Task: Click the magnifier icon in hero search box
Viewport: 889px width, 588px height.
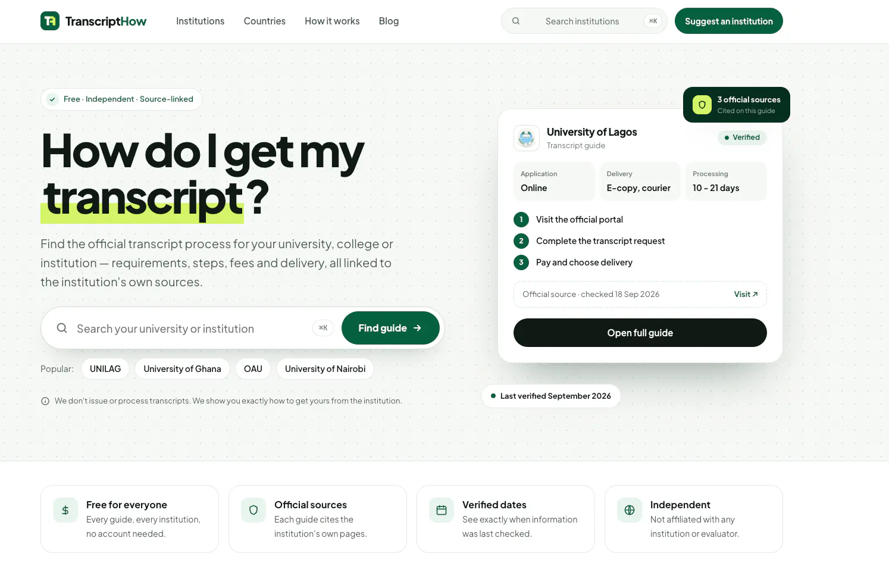Action: point(62,328)
